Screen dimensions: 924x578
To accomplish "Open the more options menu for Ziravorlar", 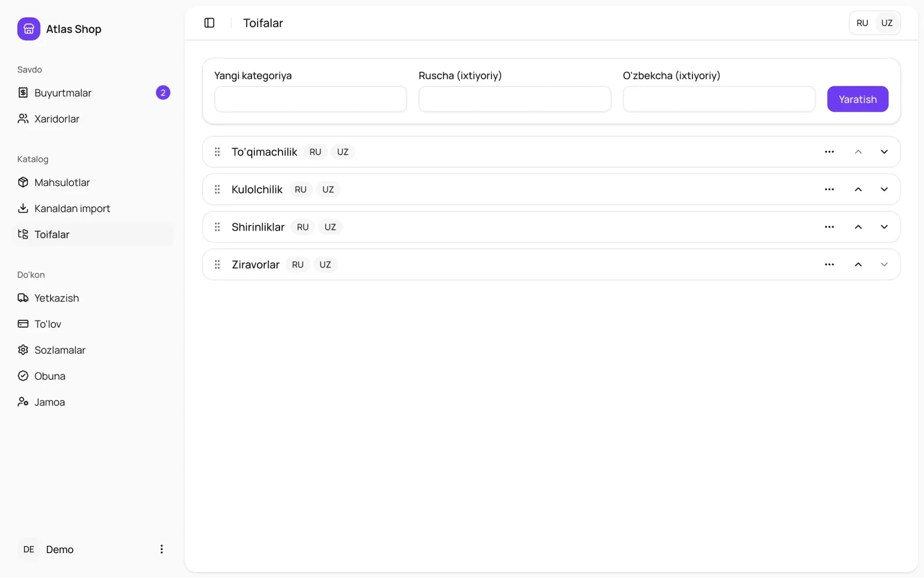I will [829, 265].
